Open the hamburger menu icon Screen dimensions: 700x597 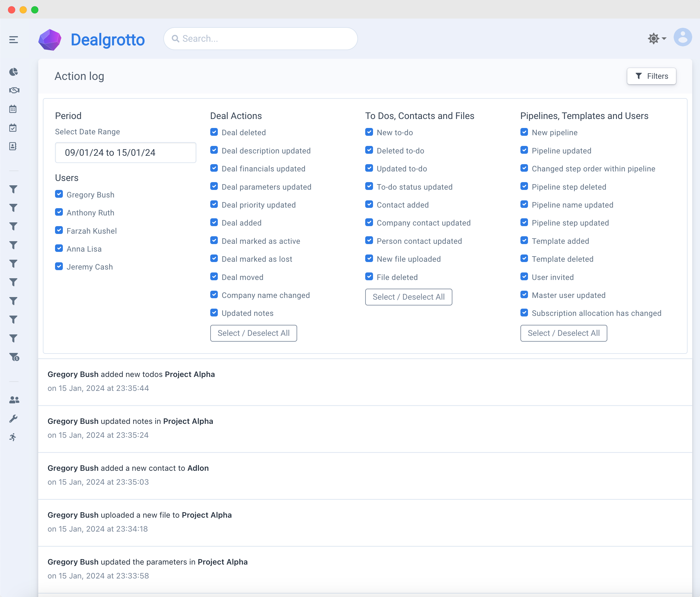point(14,40)
